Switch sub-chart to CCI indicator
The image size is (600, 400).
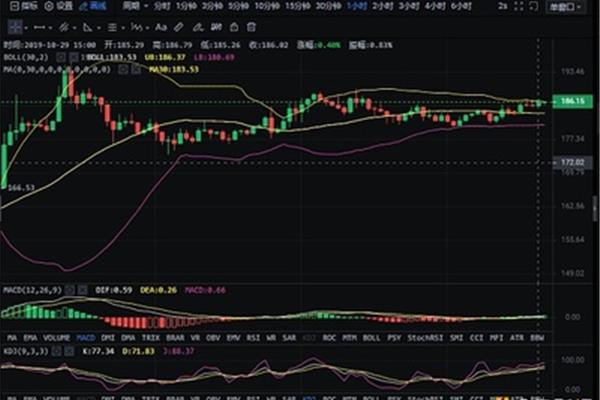(x=476, y=338)
